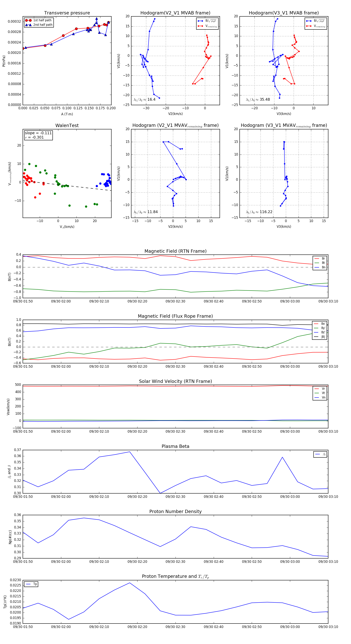351x644 pixels.
Task: Select the "Bt" legend entry
Action: coord(320,263)
